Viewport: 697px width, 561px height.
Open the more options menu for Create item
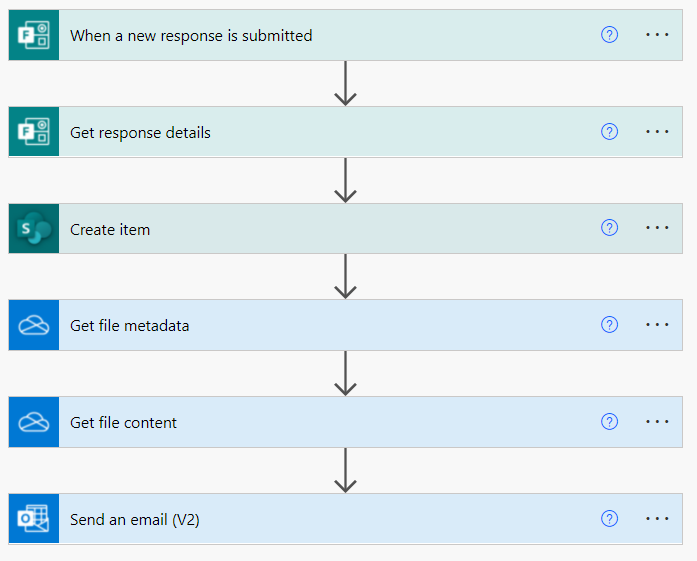point(657,228)
